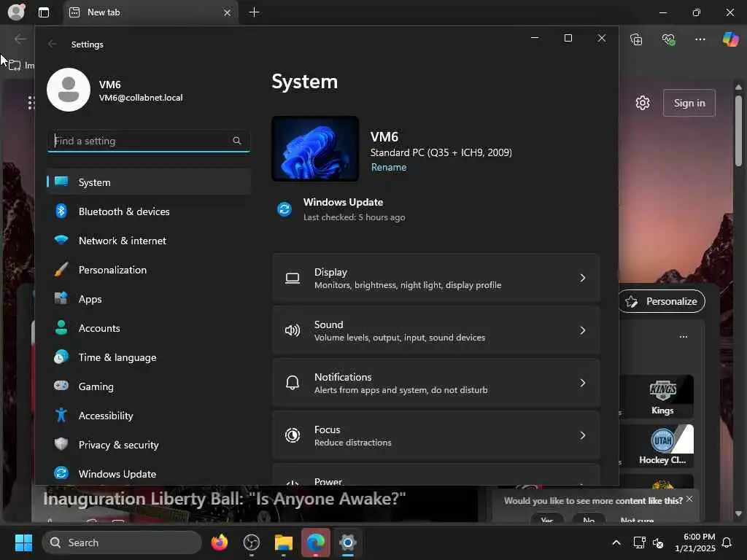Launch Firefox from the taskbar
747x560 pixels.
(x=219, y=542)
